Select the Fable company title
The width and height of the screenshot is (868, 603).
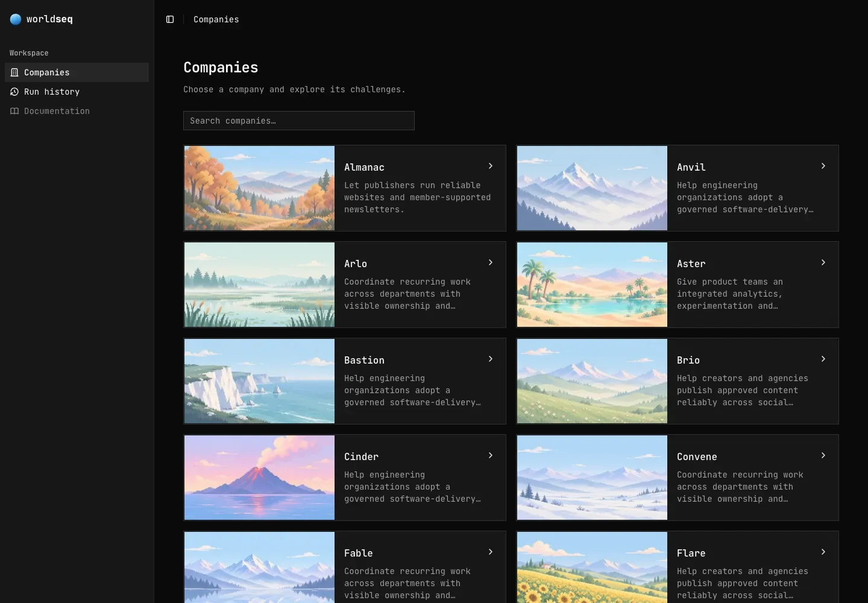click(358, 553)
